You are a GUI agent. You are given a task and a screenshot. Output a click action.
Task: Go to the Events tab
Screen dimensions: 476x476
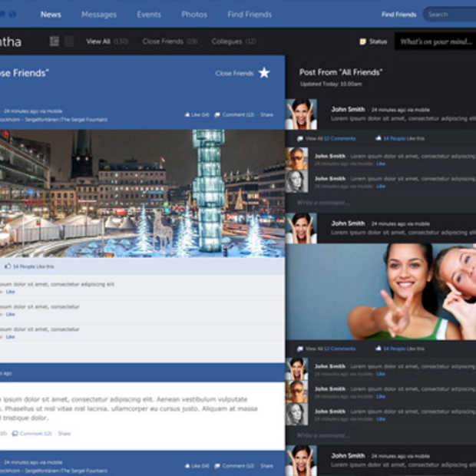point(149,15)
